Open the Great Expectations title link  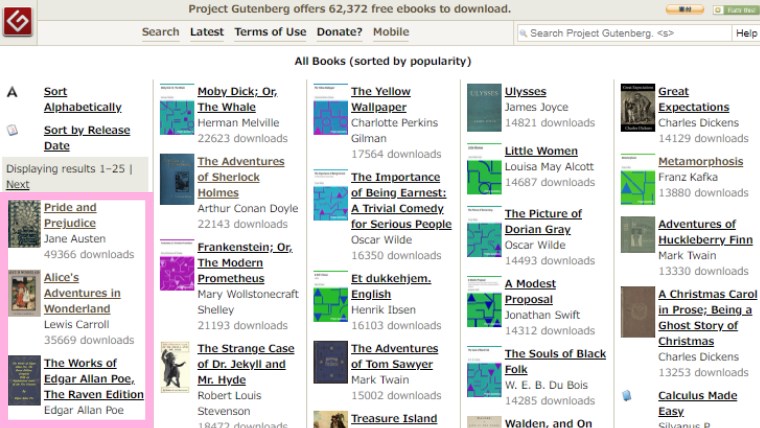694,99
